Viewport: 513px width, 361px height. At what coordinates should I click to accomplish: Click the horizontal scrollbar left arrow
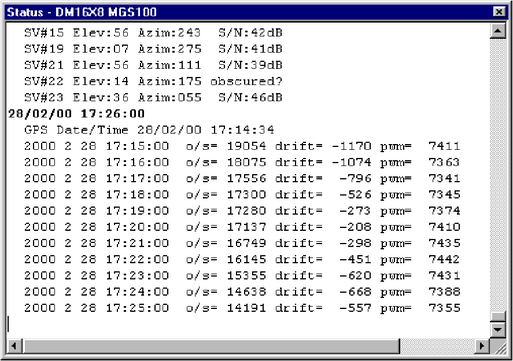click(x=14, y=346)
